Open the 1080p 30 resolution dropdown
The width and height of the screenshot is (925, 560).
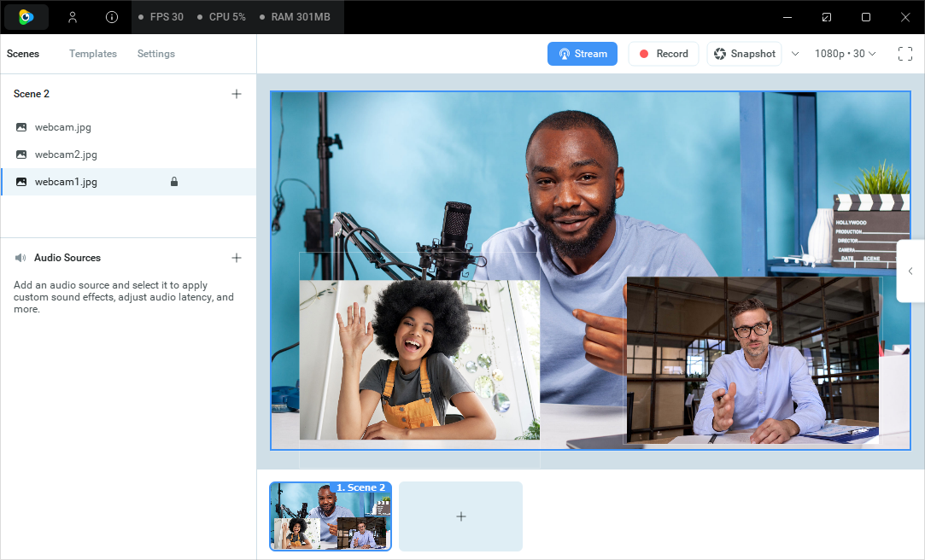coord(845,54)
